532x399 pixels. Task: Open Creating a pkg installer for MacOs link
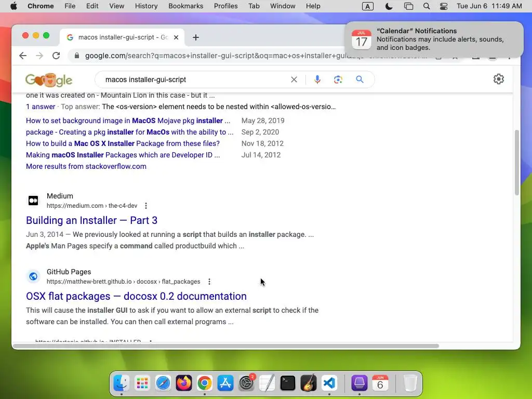pyautogui.click(x=129, y=132)
